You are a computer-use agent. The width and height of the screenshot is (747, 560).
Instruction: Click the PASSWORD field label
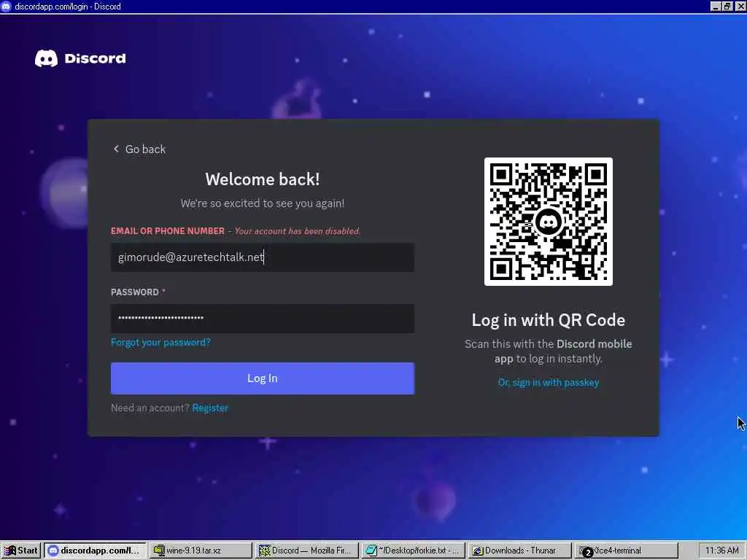(135, 292)
